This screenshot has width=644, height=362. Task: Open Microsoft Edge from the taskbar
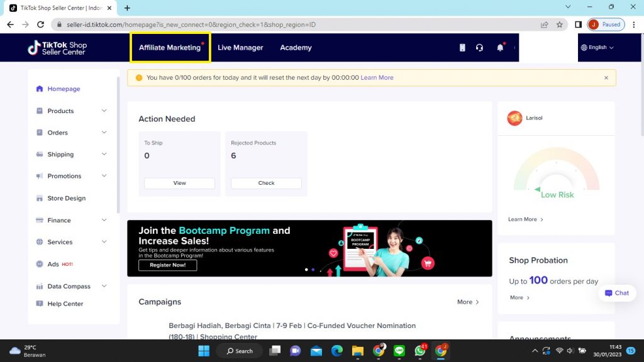337,351
